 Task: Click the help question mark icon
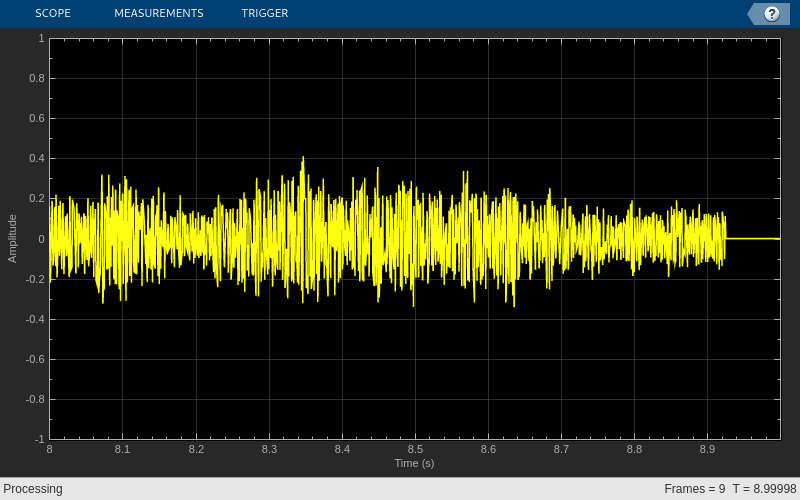(771, 14)
